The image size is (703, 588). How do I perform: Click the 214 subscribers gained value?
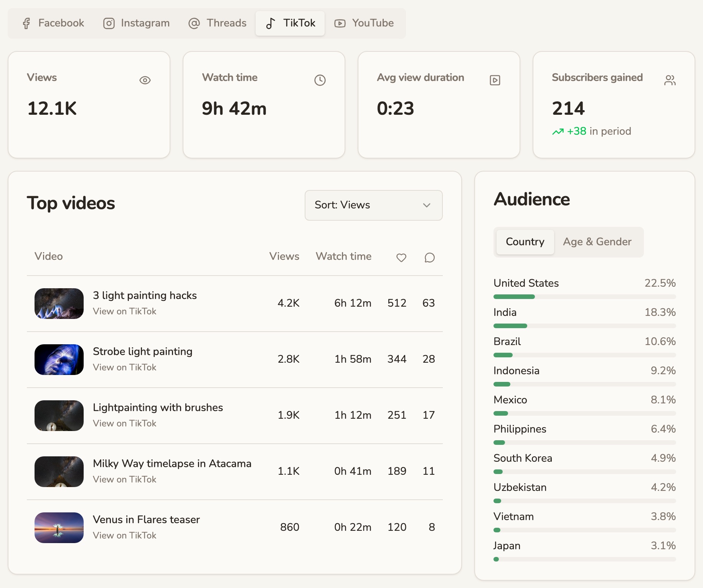point(569,109)
